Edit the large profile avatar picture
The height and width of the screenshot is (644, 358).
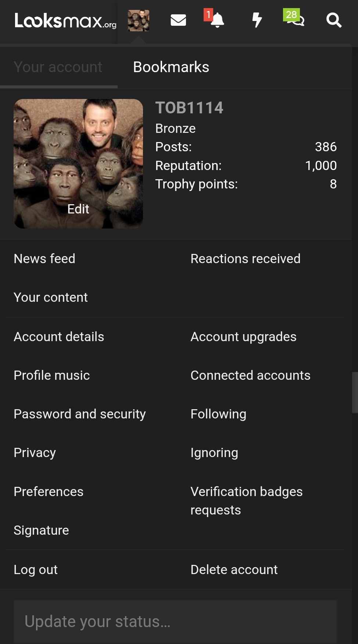[x=78, y=164]
